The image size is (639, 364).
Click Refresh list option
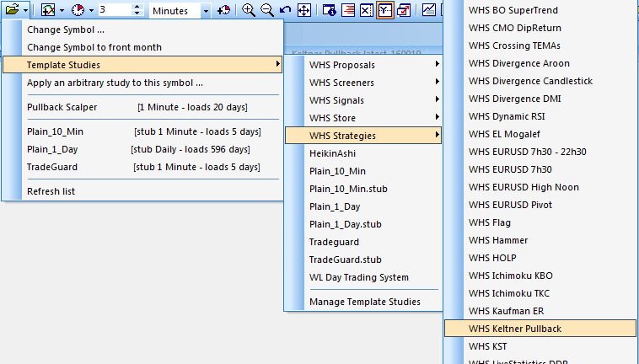[x=51, y=191]
